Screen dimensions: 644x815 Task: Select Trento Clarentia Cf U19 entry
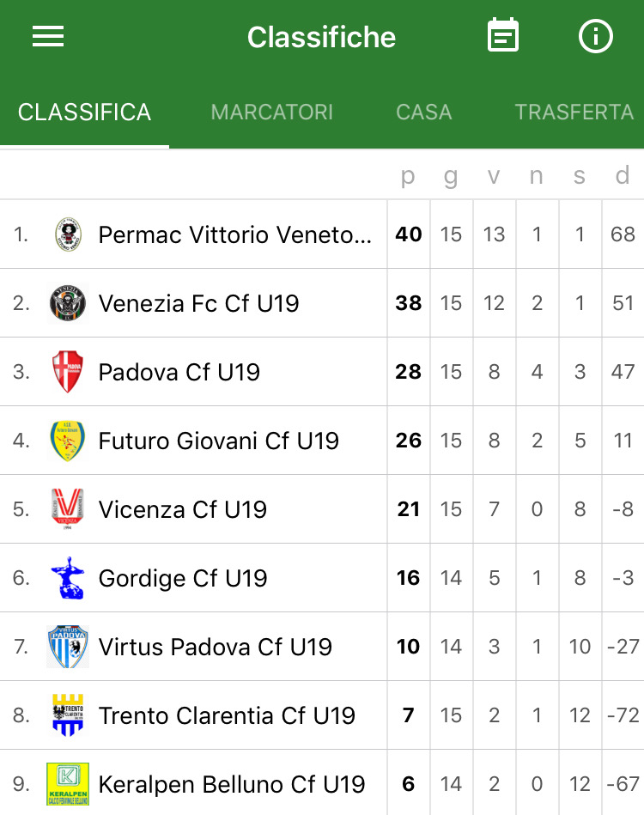click(322, 715)
